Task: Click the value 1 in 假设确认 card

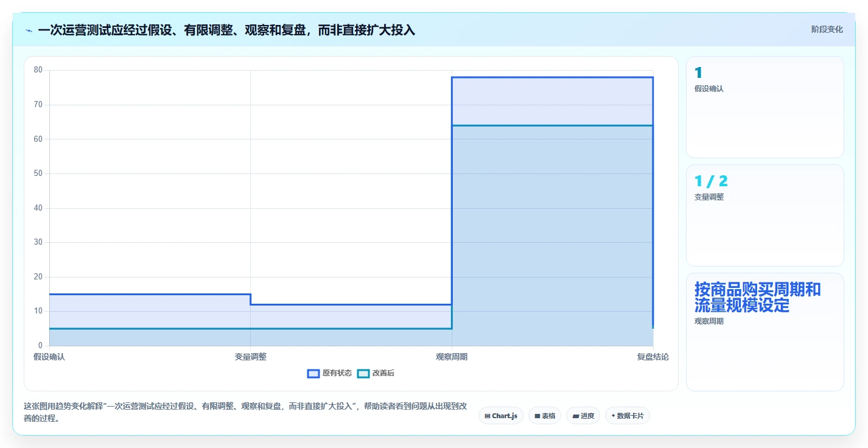Action: coord(698,73)
